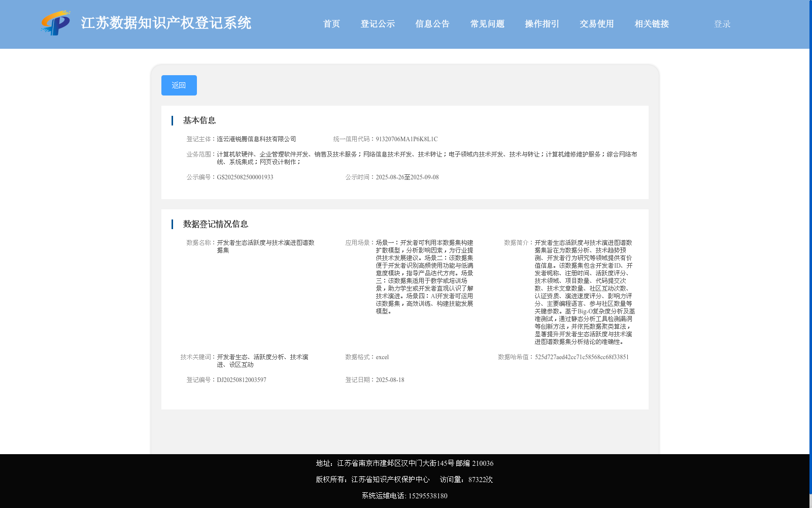Click the data name 开发者生态活跃度与技术演进图谱数据集
Viewport: 812px width, 508px height.
[x=266, y=246]
